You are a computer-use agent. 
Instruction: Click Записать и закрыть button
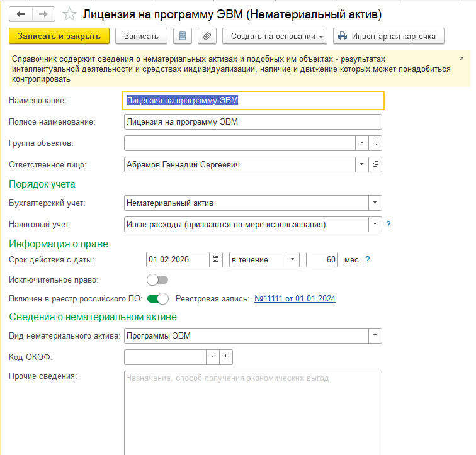click(59, 36)
